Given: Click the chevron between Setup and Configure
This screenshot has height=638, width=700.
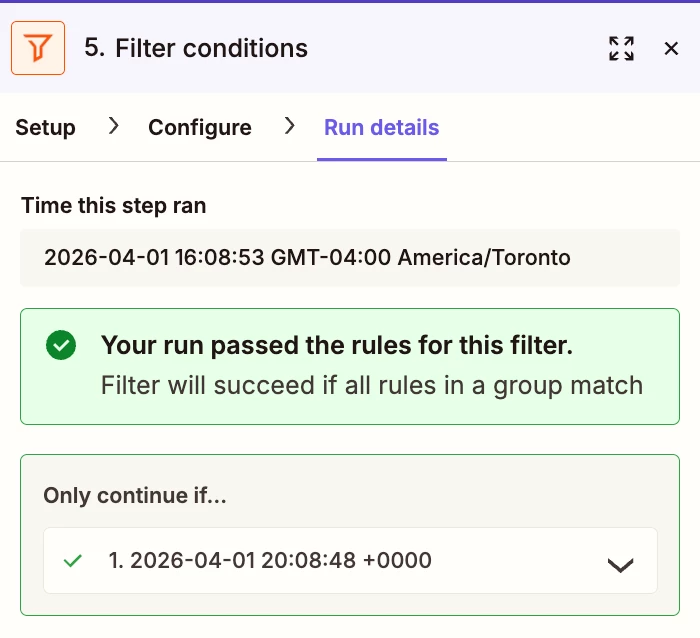Looking at the screenshot, I should tap(113, 127).
